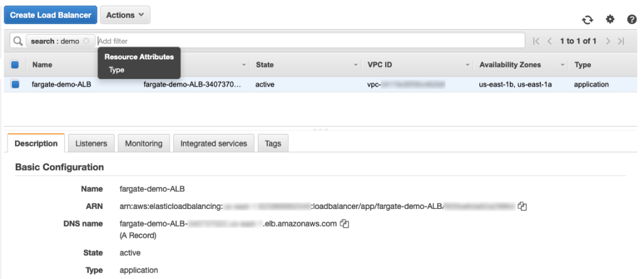This screenshot has height=279, width=644.
Task: Open the Monitoring tab
Action: click(x=144, y=143)
